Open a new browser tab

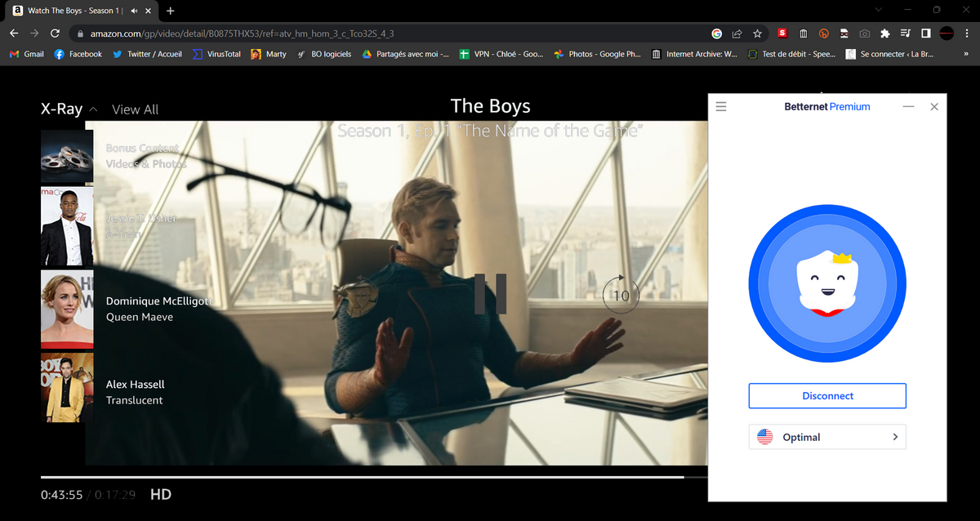(x=170, y=11)
